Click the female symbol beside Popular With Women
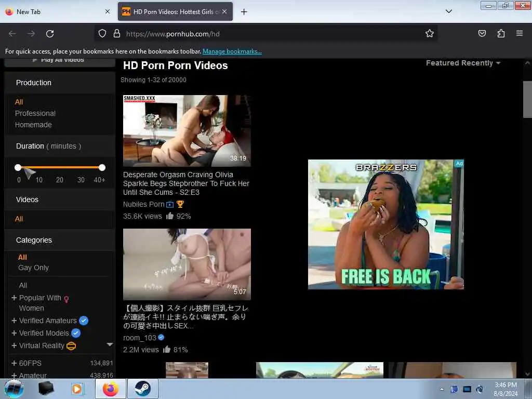 tap(66, 299)
